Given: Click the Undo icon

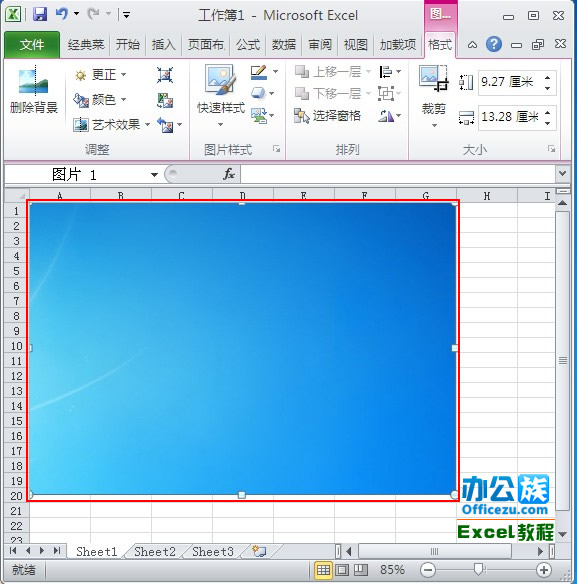Looking at the screenshot, I should point(61,14).
